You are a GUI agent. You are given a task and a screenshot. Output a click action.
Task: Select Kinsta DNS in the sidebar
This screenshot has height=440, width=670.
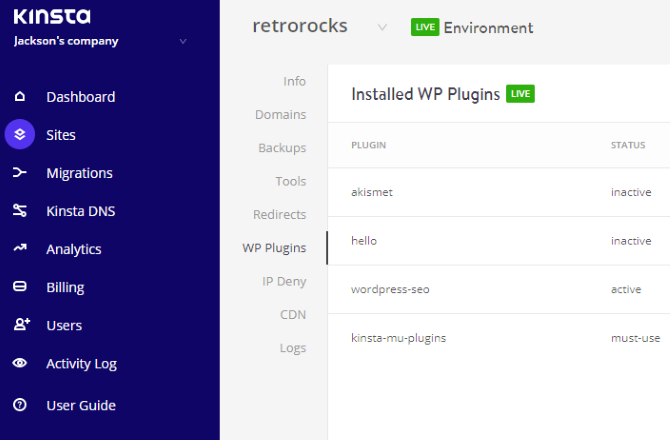81,211
